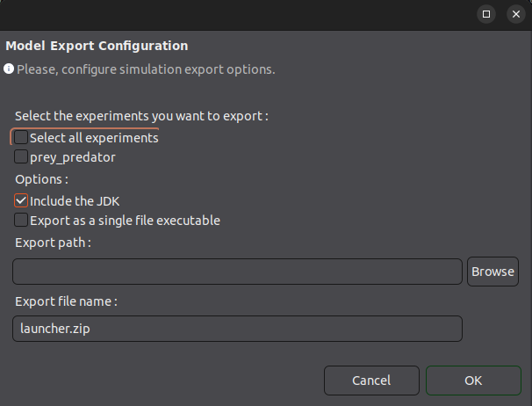The height and width of the screenshot is (406, 532).
Task: Click the Export path input field
Action: tap(238, 272)
